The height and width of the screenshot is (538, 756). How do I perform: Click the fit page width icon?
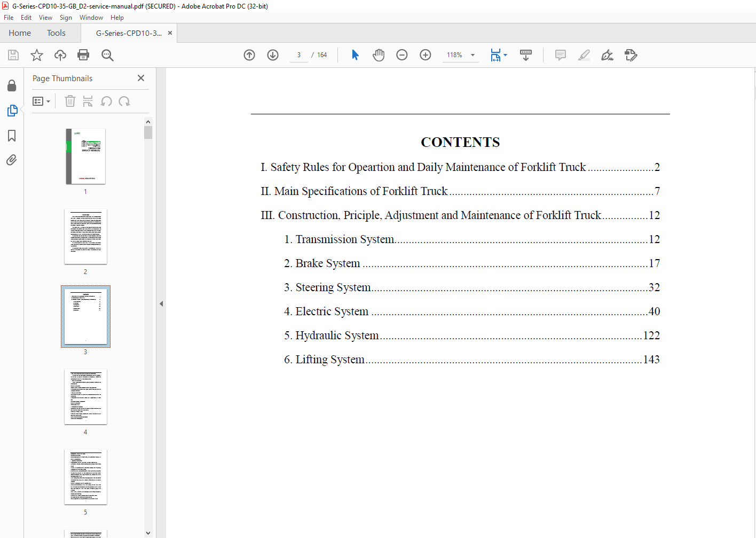495,55
